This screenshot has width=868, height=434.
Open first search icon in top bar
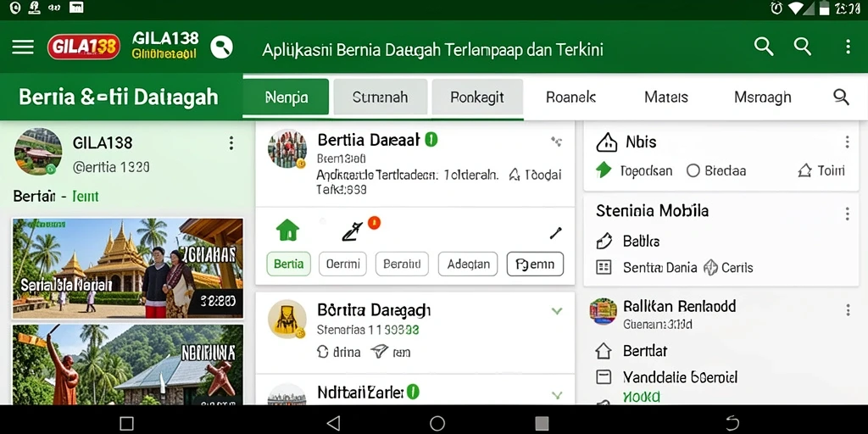click(764, 47)
